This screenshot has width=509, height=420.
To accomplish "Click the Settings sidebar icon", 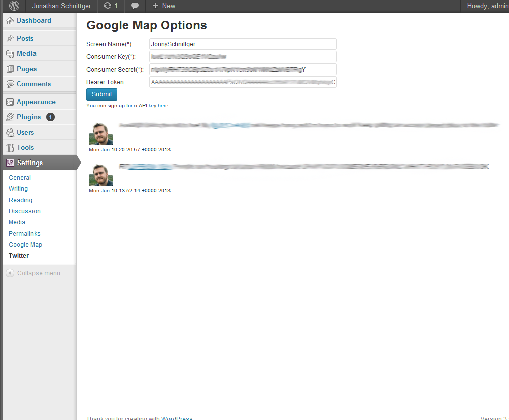I will pyautogui.click(x=10, y=163).
